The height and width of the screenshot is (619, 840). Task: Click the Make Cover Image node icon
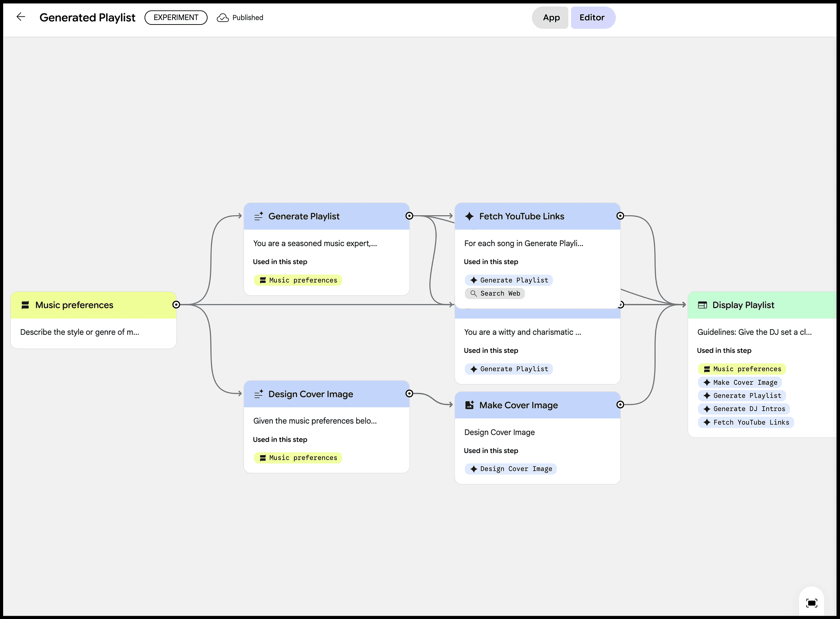[x=469, y=405]
